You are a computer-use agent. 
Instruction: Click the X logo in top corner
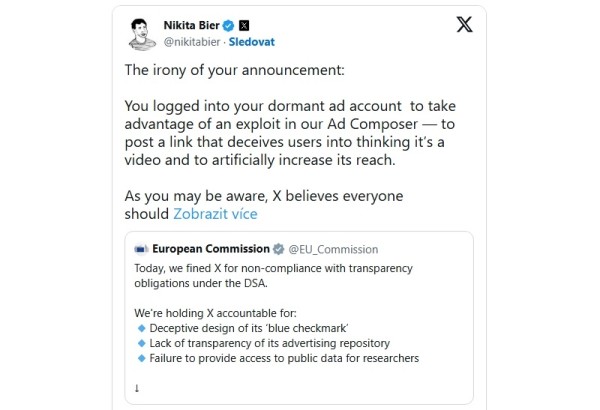click(465, 25)
